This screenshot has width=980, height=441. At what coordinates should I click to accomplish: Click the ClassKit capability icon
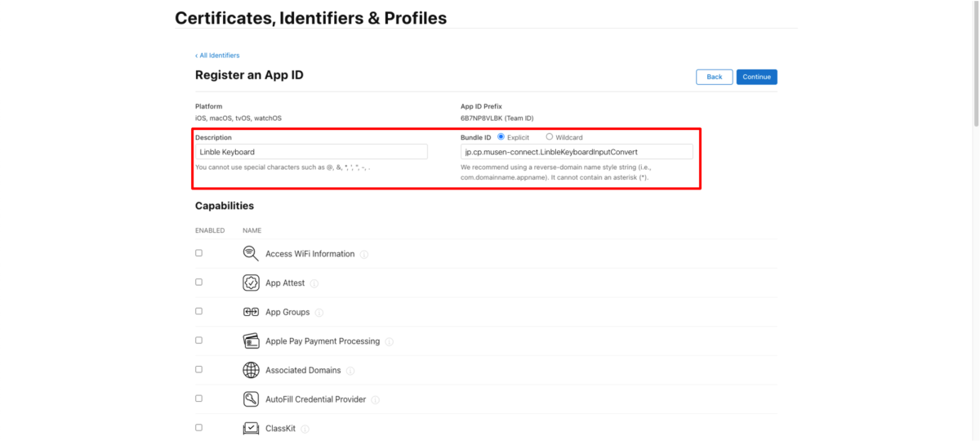pyautogui.click(x=251, y=428)
